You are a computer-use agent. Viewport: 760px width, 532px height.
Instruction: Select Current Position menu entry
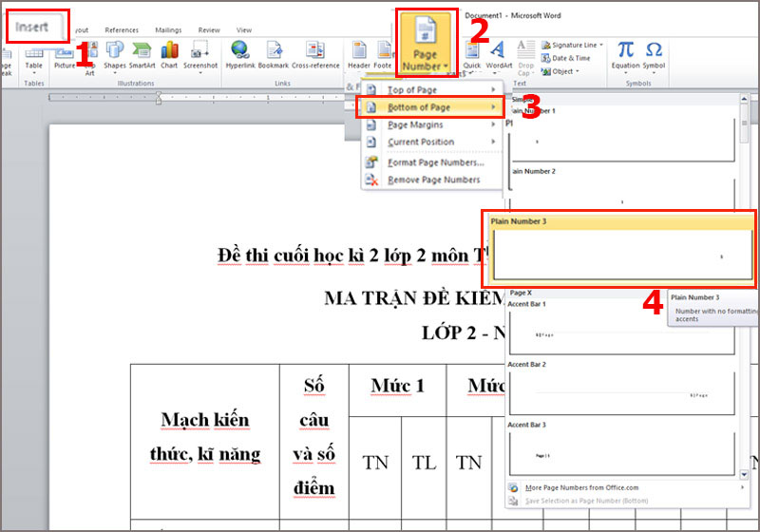point(431,142)
